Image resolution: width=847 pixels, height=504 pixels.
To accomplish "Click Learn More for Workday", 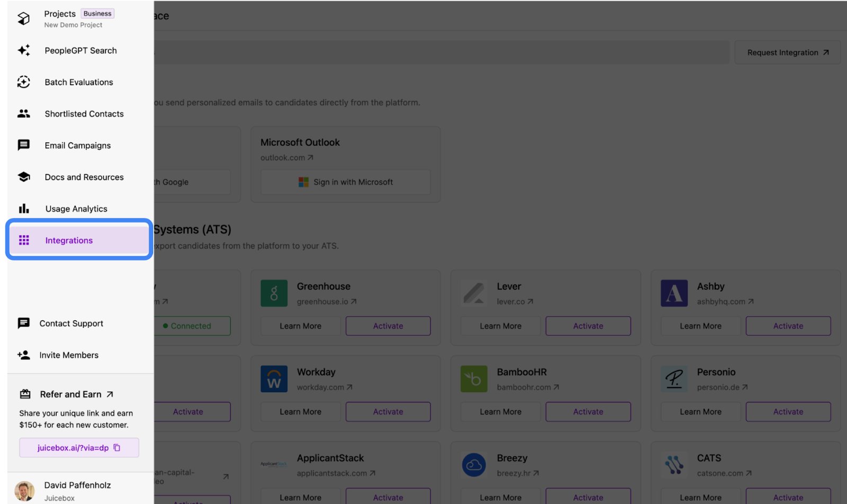I will click(301, 412).
